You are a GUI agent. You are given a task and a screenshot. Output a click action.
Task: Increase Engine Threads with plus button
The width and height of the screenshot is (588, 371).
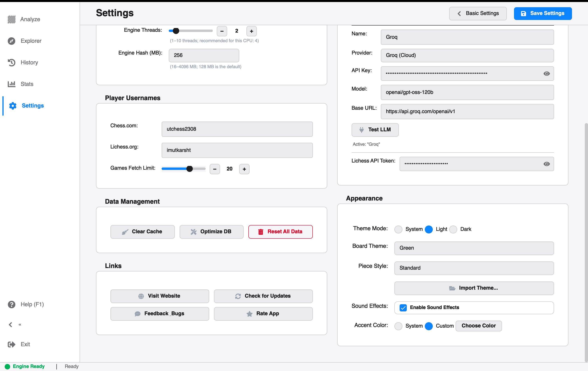point(251,31)
